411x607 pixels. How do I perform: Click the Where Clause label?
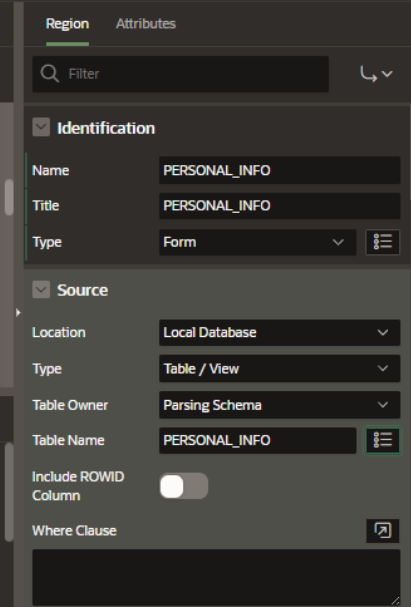74,531
